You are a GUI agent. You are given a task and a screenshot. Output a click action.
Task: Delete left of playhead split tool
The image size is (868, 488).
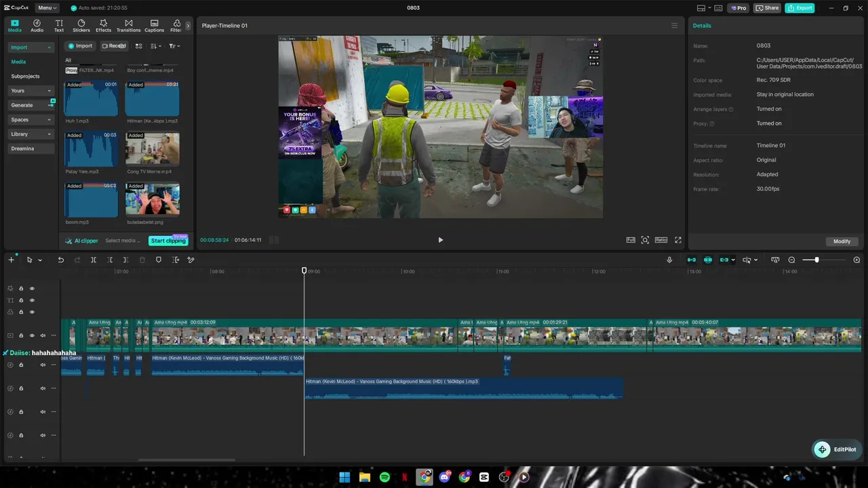coord(110,260)
